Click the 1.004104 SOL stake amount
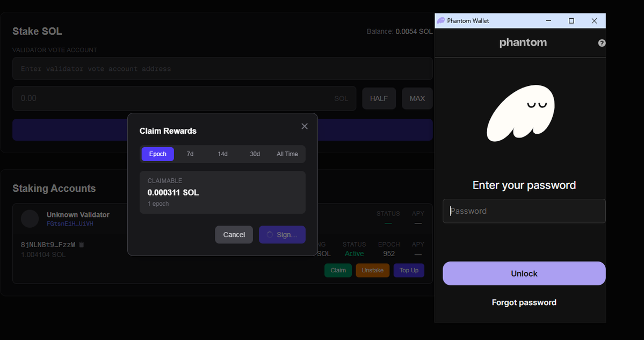Screen dimensions: 644x340 pos(43,255)
